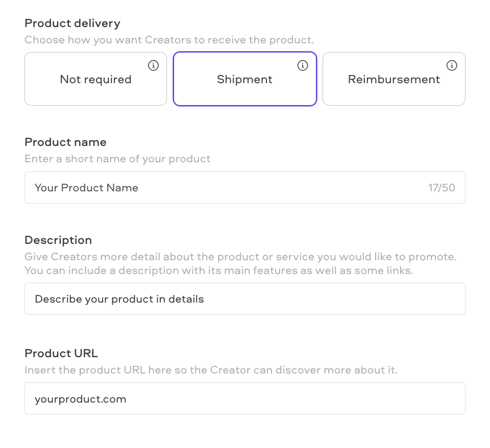This screenshot has height=448, width=490.
Task: Choose Reimbursement as product delivery
Action: click(394, 79)
